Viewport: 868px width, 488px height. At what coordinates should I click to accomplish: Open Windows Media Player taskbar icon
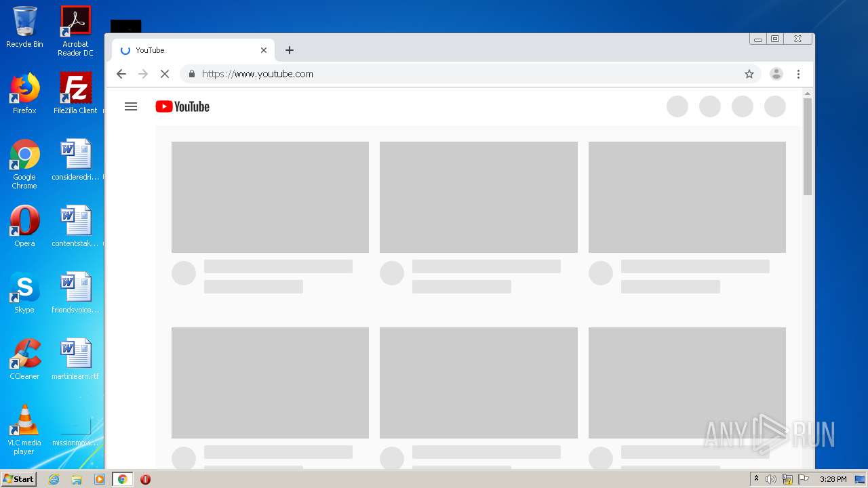(100, 479)
